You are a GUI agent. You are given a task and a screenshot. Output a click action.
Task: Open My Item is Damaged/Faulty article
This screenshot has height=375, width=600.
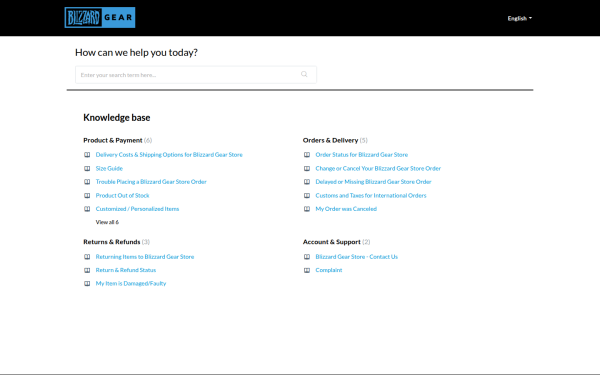coord(131,284)
